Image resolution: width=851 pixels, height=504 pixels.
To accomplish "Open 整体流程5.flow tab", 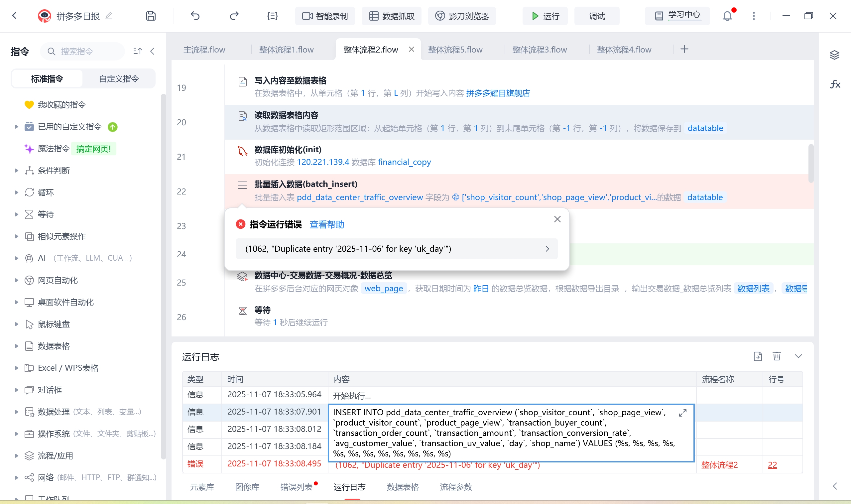I will coord(455,50).
